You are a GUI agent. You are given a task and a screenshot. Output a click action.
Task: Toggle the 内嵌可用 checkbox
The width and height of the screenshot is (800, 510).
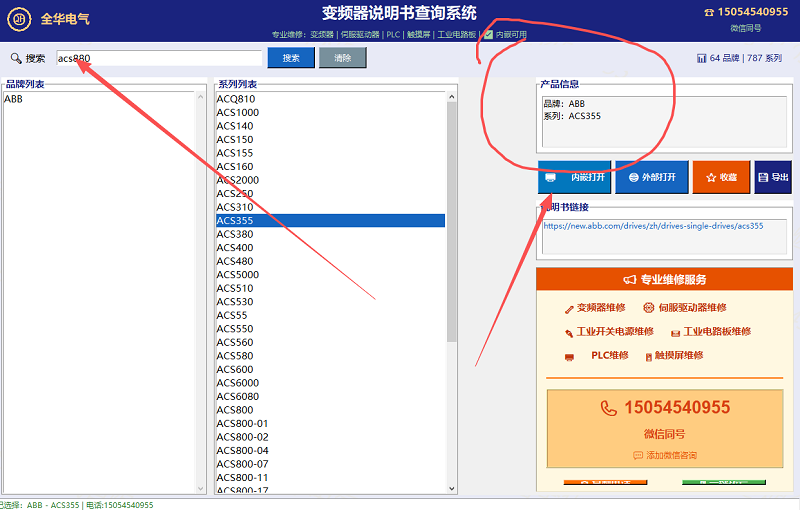point(488,34)
